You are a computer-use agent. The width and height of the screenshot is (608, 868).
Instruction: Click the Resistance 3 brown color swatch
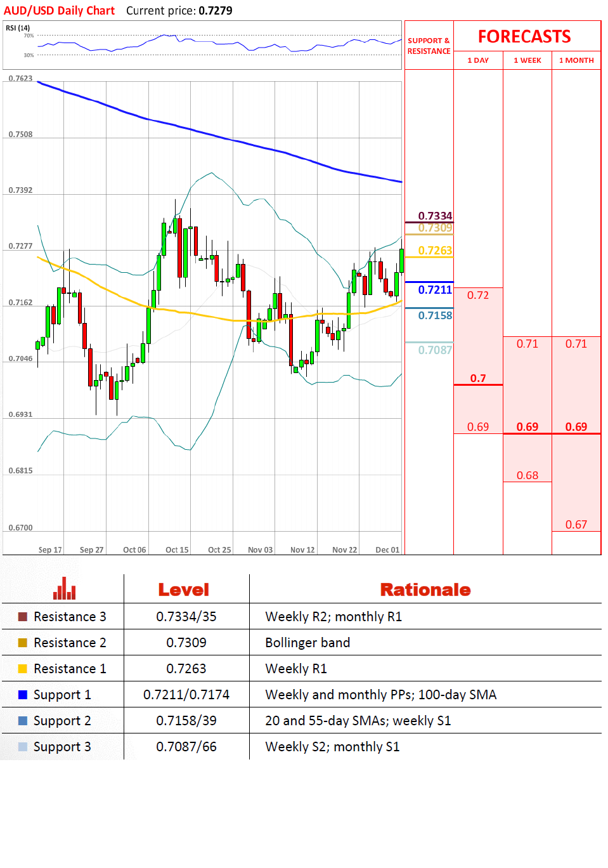[23, 617]
